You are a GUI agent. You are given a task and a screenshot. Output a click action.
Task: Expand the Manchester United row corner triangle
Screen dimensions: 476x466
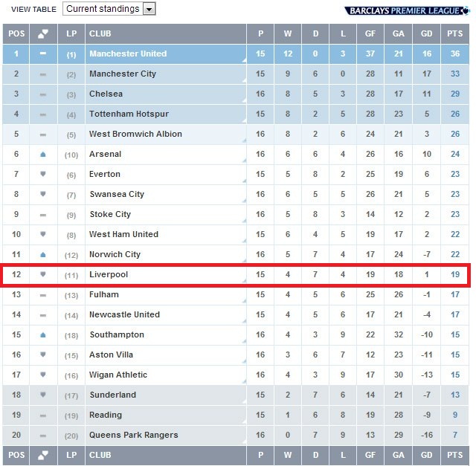pos(244,61)
